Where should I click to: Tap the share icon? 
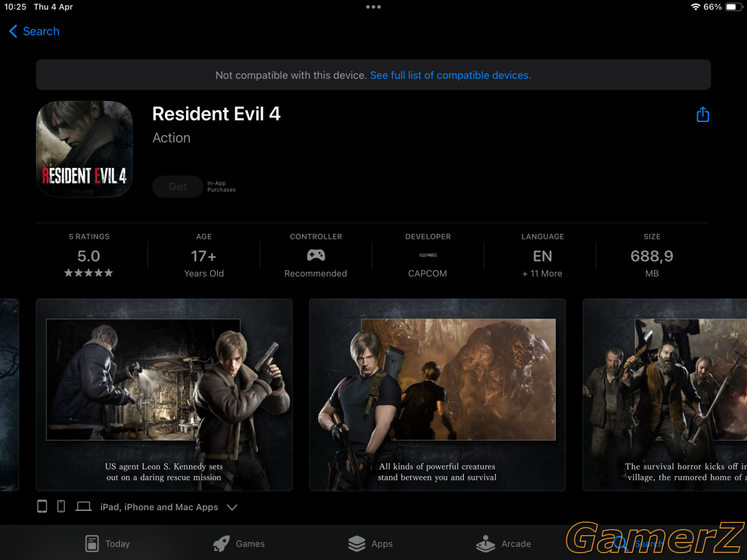click(x=703, y=114)
